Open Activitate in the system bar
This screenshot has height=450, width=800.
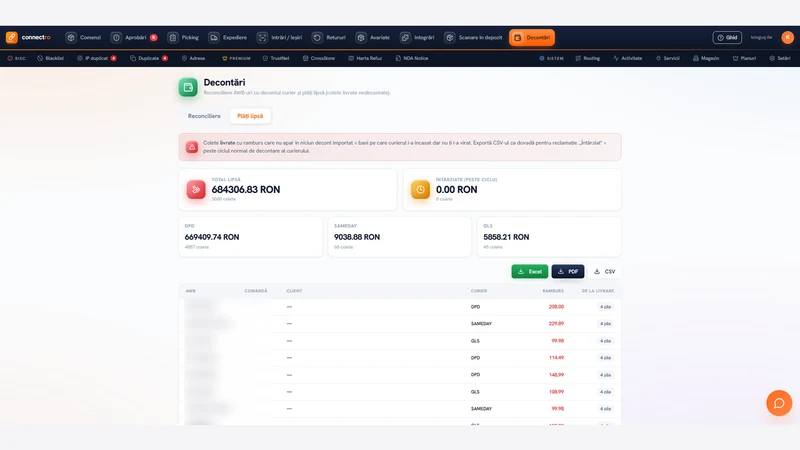[628, 58]
